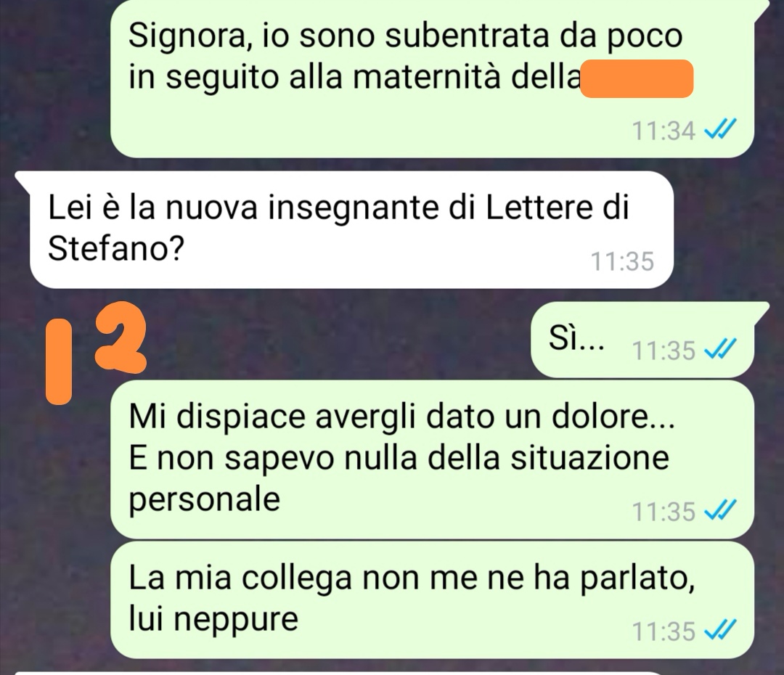Click the word 'Stefano?' in received message
The height and width of the screenshot is (675, 784).
[x=116, y=248]
